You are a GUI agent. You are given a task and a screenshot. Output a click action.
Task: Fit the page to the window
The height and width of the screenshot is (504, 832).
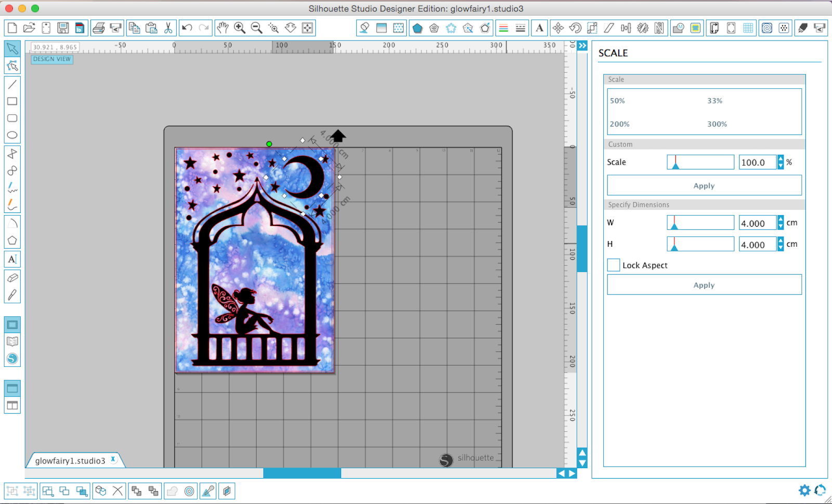coord(307,28)
